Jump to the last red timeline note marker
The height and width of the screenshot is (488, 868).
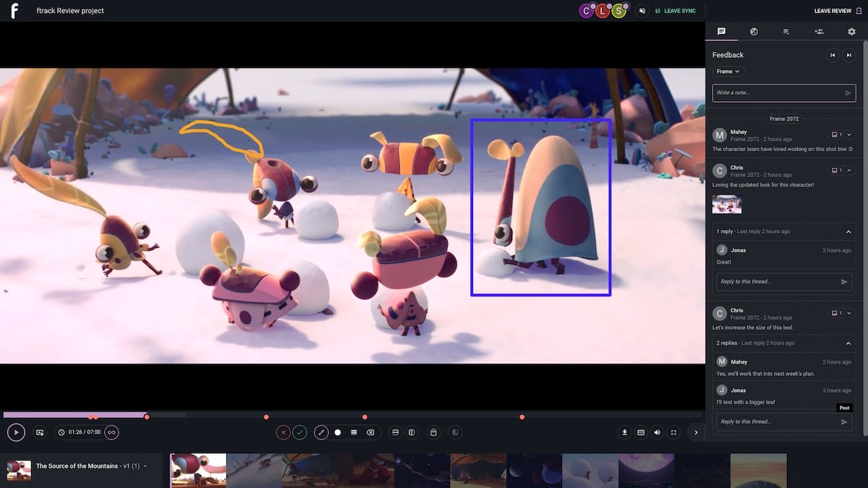tap(522, 416)
